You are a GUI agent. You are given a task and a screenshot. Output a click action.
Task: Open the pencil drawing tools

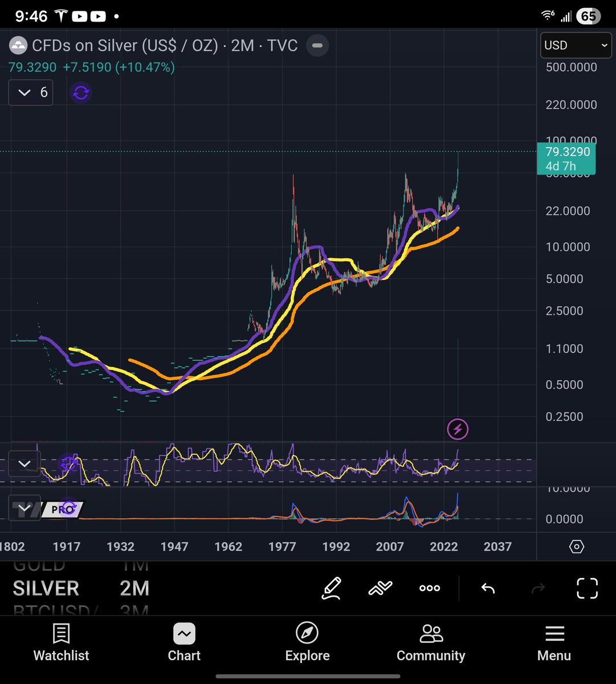331,588
